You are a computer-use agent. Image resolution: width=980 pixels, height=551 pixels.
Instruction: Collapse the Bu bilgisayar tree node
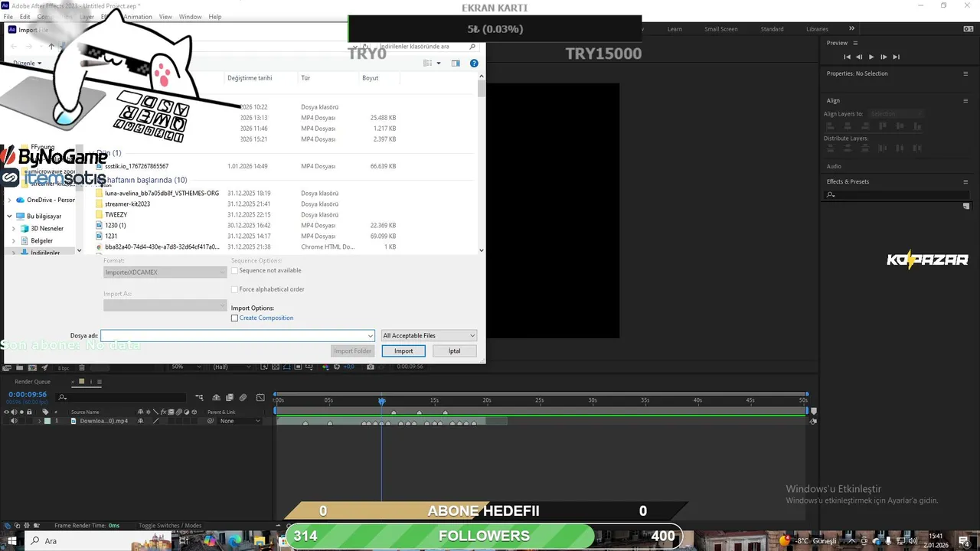pos(9,216)
